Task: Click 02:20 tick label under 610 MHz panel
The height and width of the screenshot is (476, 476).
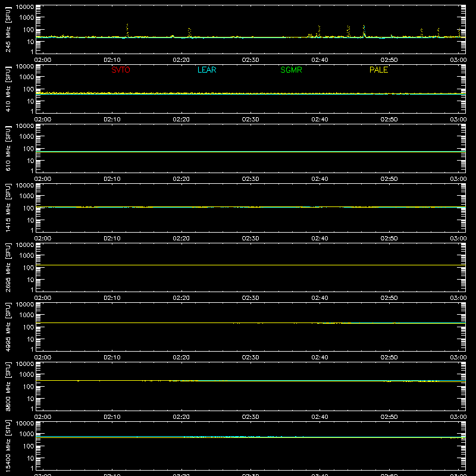Action: coord(181,179)
